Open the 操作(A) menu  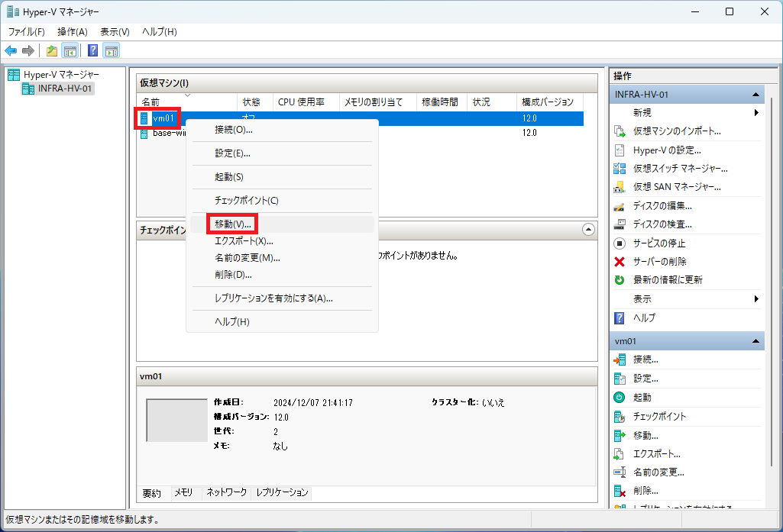(x=73, y=32)
